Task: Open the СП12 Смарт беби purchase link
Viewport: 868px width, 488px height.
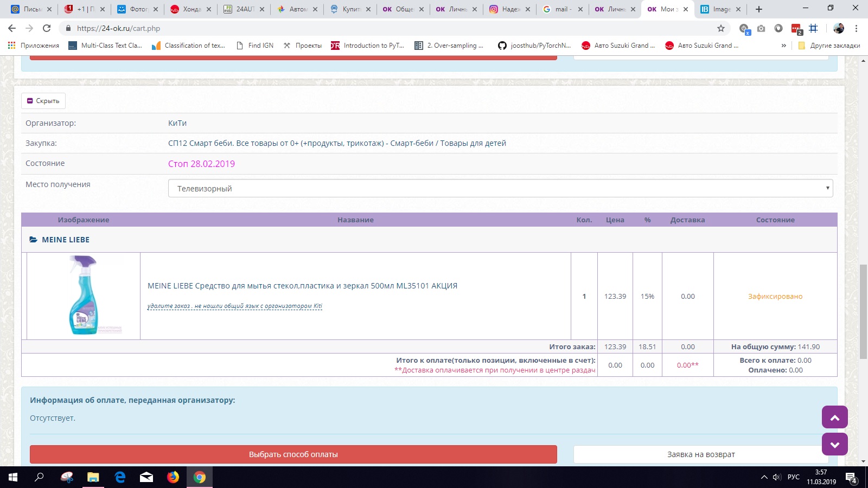Action: 337,143
